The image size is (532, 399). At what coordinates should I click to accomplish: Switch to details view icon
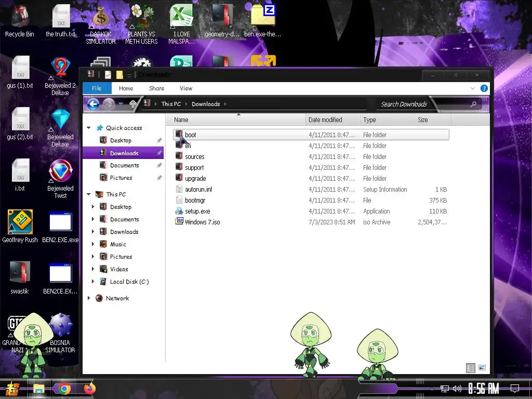(x=471, y=368)
